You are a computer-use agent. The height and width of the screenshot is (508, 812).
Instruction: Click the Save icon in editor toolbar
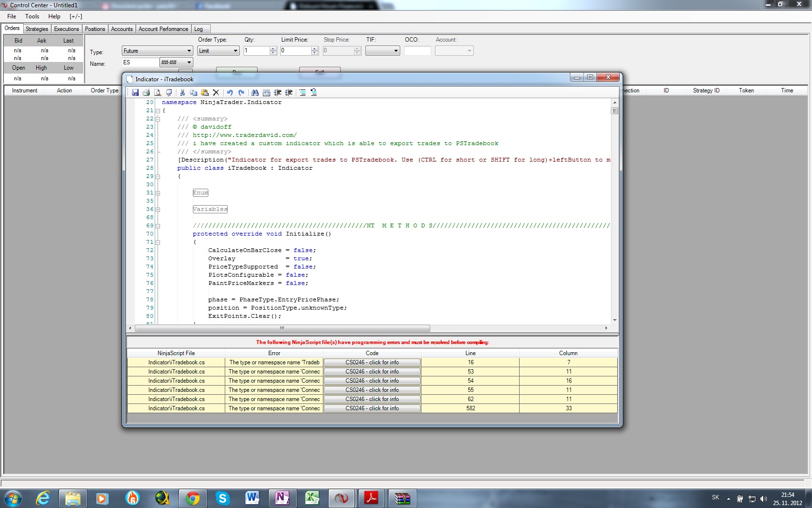(135, 92)
